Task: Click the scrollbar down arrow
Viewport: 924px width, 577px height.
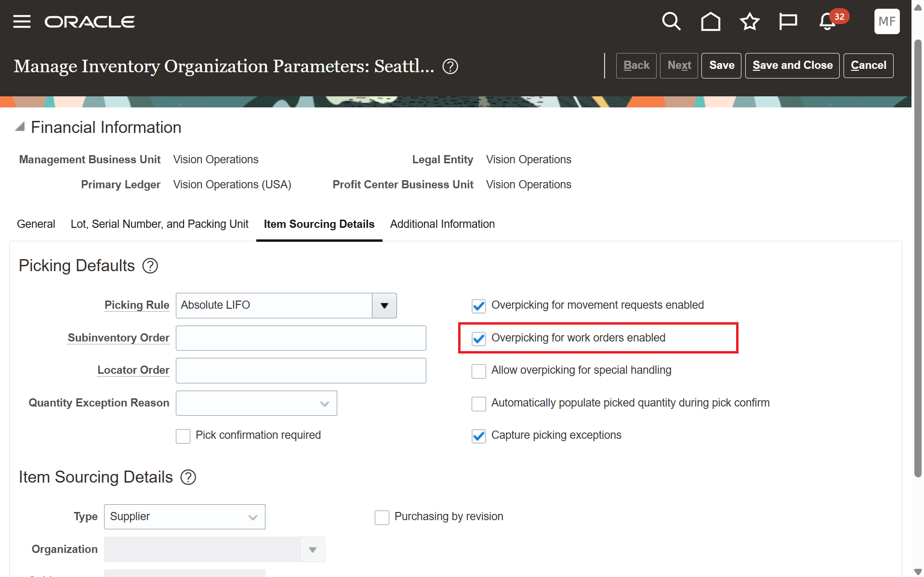Action: pyautogui.click(x=918, y=572)
